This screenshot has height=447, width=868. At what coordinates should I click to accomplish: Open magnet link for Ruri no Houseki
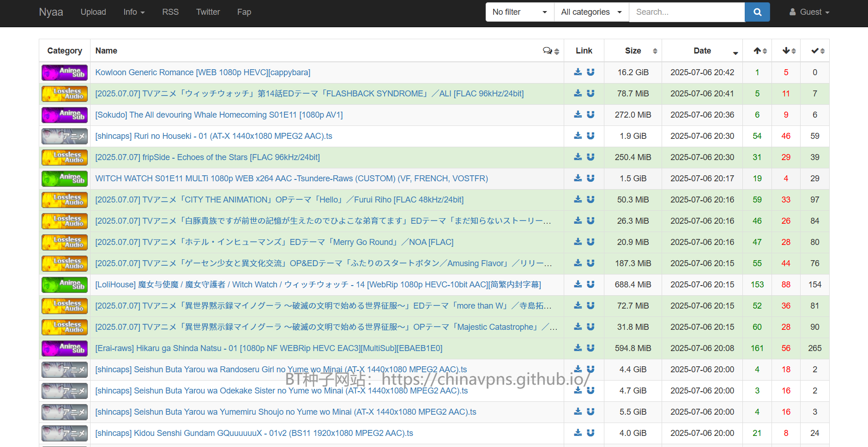click(x=591, y=136)
